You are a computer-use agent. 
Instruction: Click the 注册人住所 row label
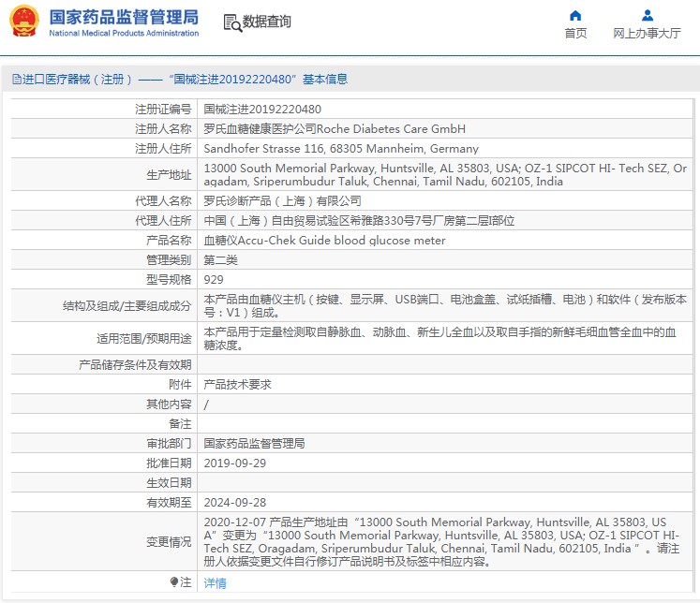pos(163,149)
